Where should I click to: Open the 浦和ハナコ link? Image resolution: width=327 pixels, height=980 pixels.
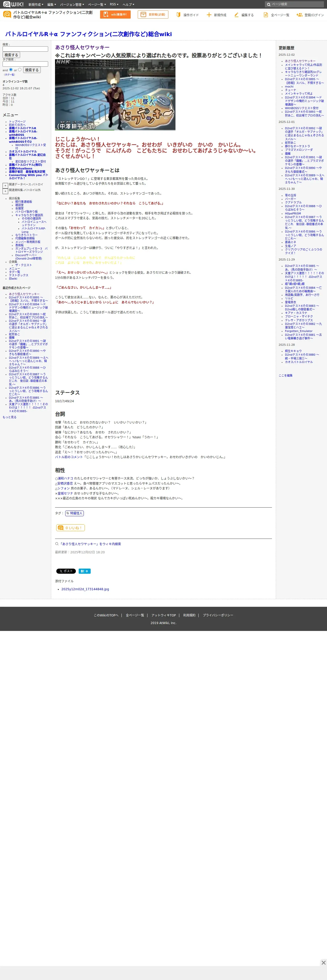[x=65, y=478]
